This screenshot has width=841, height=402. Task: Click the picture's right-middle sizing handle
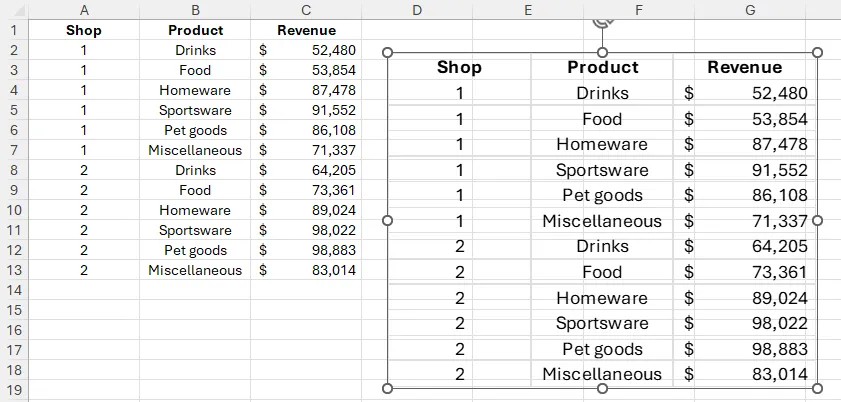pos(817,220)
